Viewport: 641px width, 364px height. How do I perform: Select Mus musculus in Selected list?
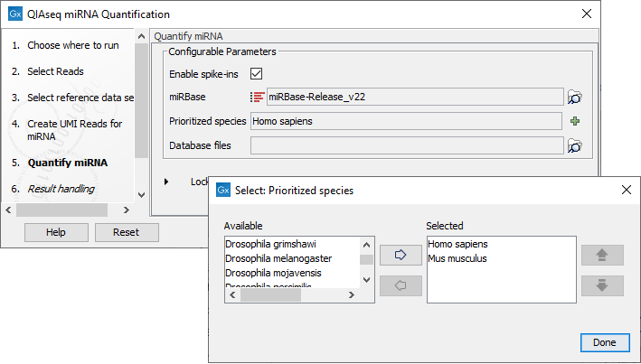pos(457,258)
